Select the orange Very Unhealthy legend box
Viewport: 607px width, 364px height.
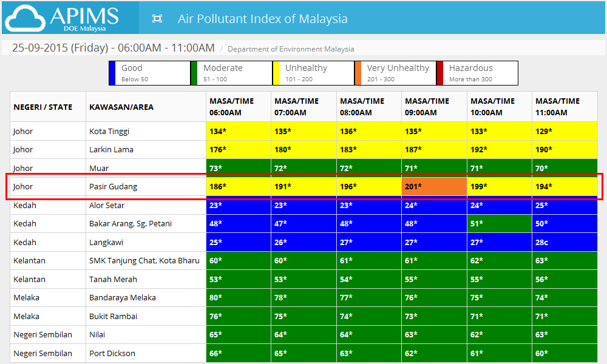(x=396, y=73)
